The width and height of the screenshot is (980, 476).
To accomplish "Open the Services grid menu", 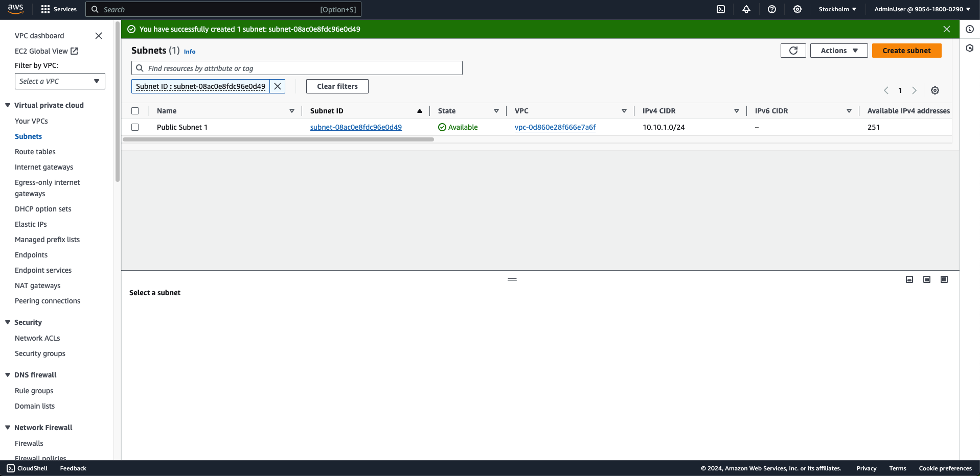I will [58, 9].
